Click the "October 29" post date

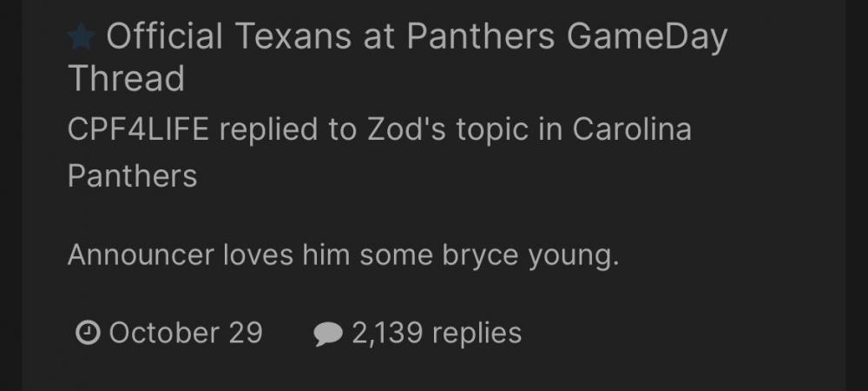pos(186,333)
